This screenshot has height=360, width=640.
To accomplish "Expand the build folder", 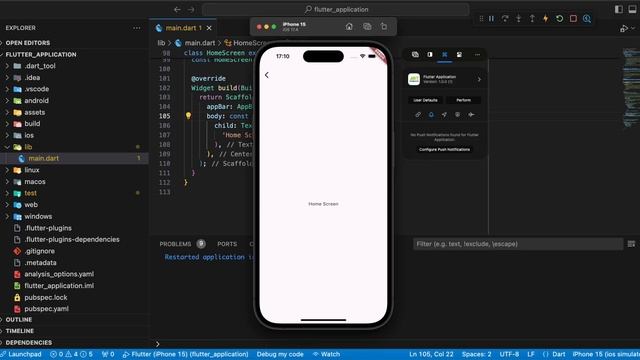I will [7, 124].
